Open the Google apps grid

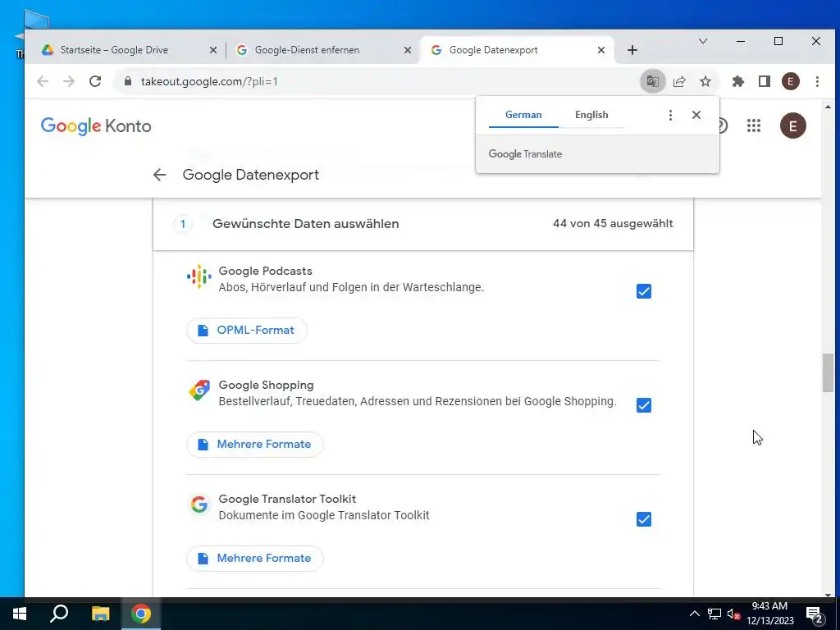tap(754, 126)
